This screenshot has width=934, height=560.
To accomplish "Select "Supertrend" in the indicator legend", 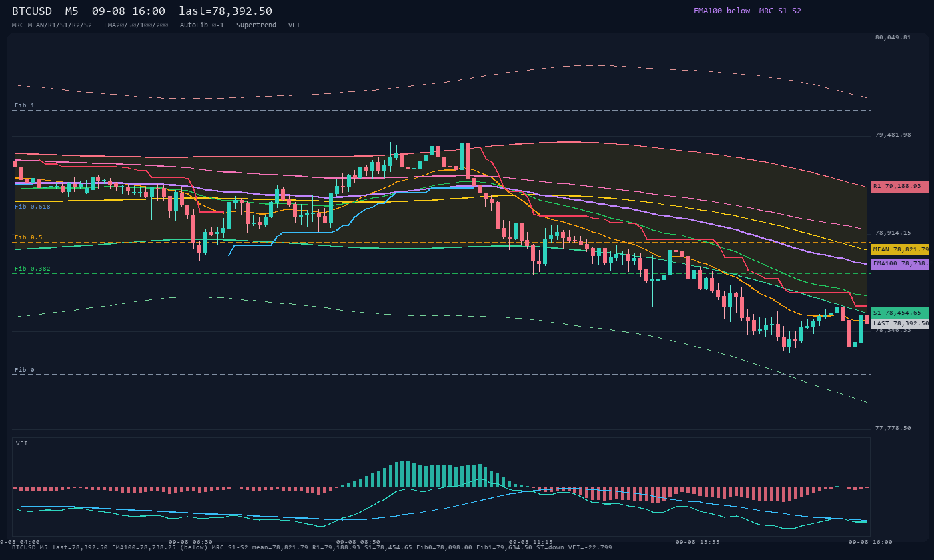I will pos(256,25).
